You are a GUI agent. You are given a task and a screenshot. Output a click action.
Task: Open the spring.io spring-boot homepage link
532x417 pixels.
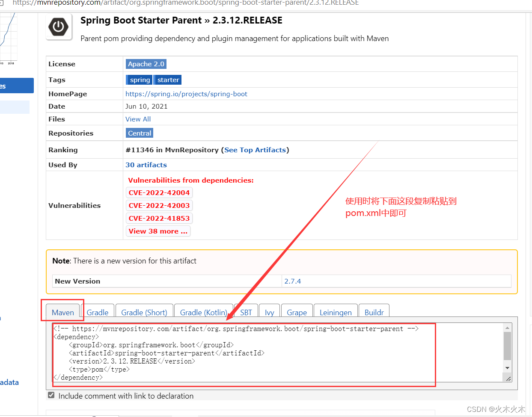point(186,94)
